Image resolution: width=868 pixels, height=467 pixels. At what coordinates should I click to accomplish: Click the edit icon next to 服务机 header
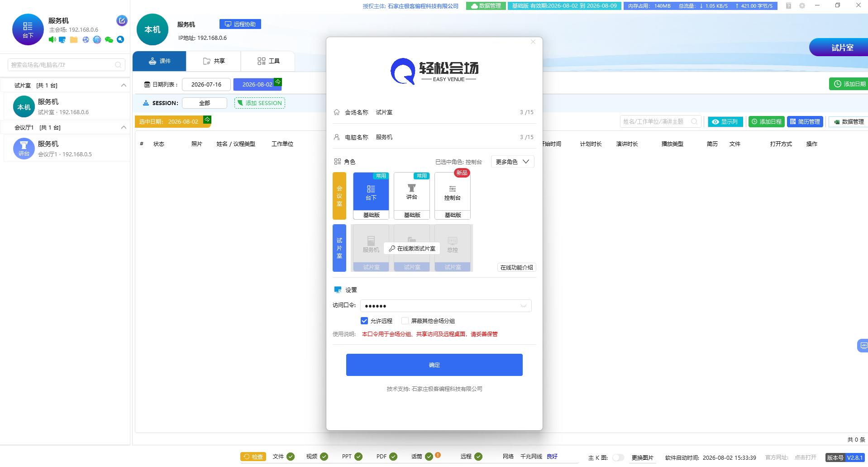(122, 20)
